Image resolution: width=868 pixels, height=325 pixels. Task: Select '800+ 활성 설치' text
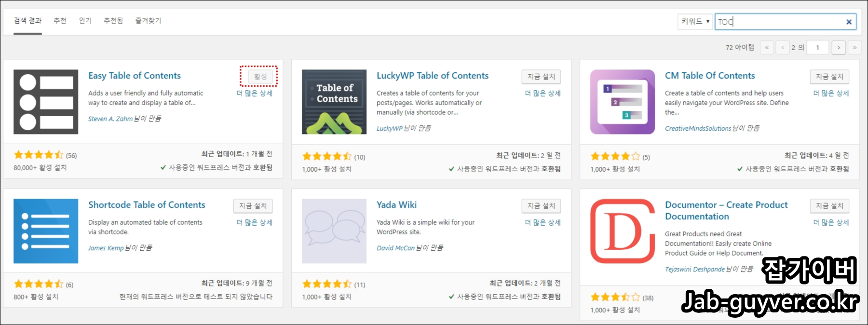[x=36, y=297]
